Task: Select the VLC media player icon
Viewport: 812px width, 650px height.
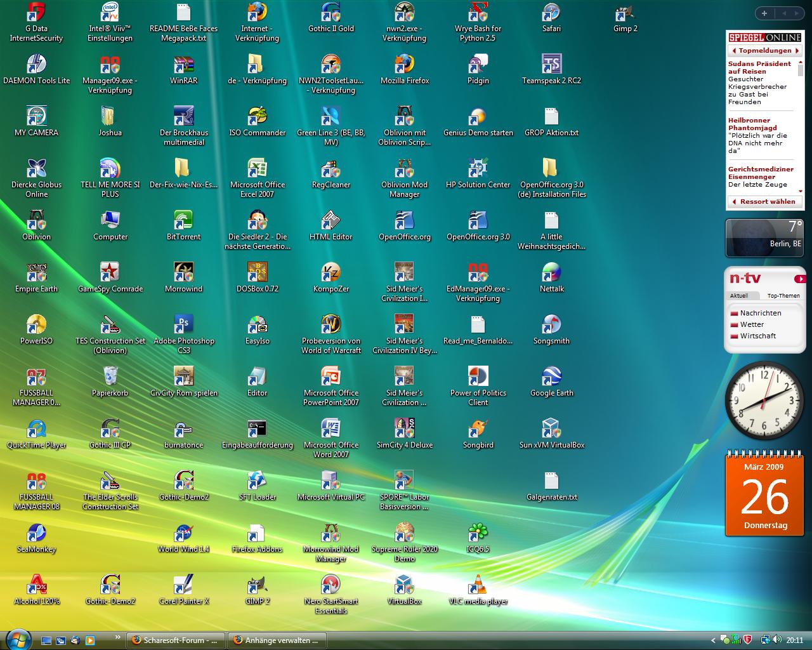Action: coord(478,585)
